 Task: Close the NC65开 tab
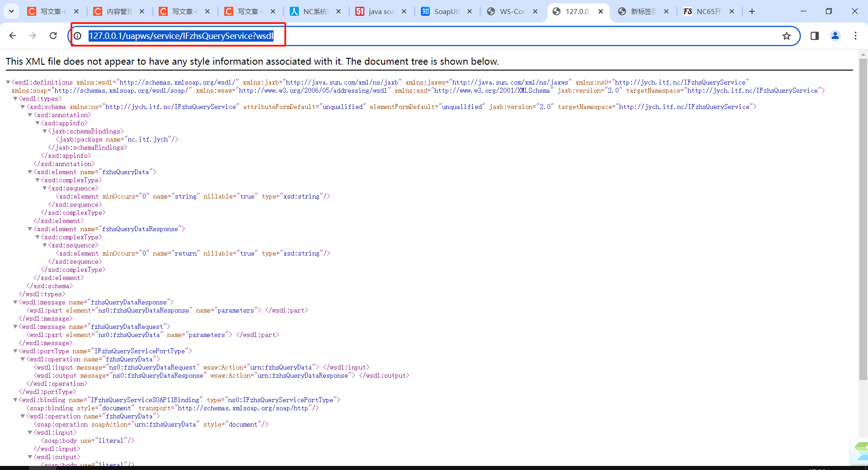(x=732, y=11)
